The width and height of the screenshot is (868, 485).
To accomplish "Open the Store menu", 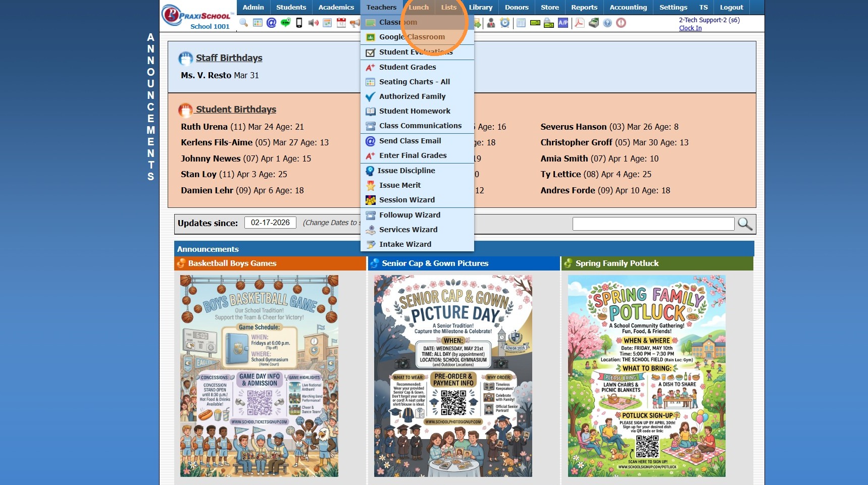I will 550,7.
